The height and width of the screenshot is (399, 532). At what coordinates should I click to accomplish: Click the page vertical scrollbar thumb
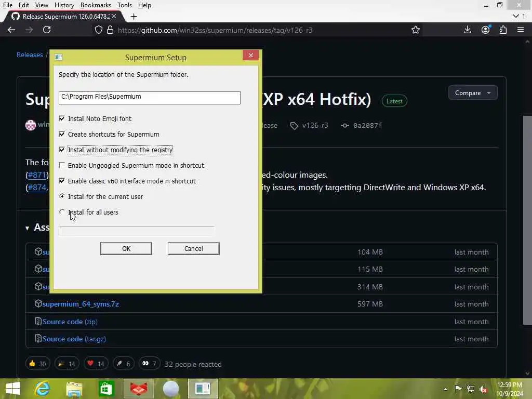click(527, 220)
